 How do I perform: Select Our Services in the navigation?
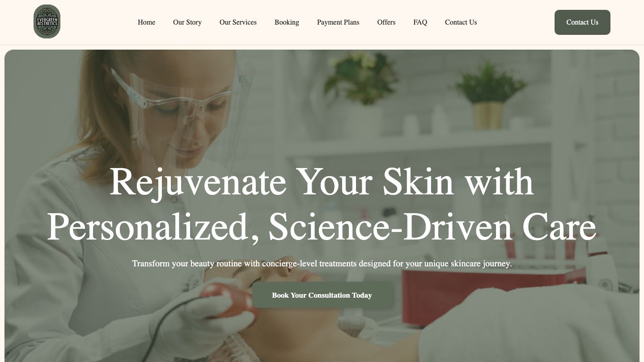click(x=238, y=22)
